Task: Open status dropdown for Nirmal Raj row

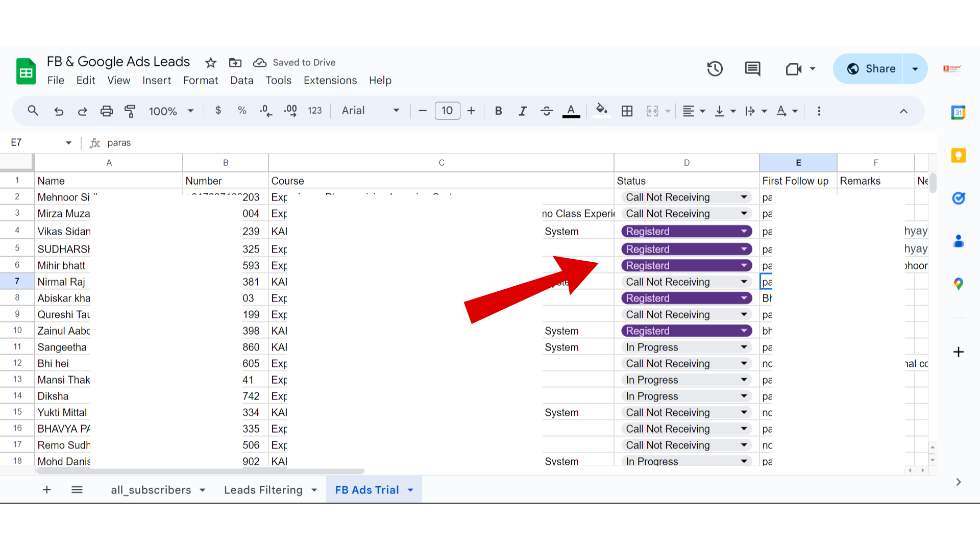Action: 744,282
